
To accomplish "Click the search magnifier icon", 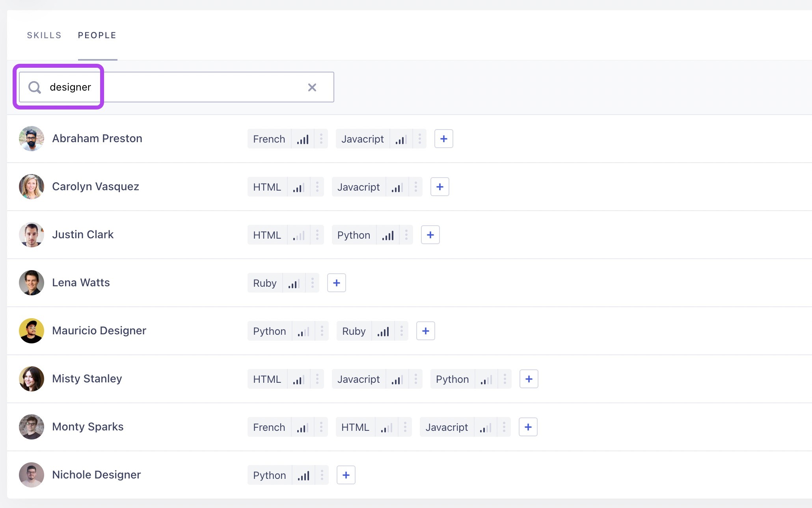I will (34, 87).
